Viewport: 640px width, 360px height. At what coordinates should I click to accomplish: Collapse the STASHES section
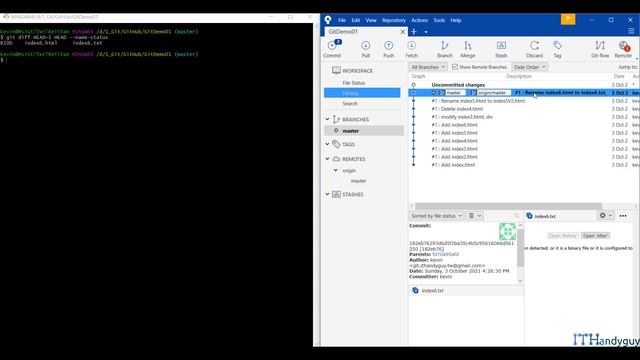327,194
